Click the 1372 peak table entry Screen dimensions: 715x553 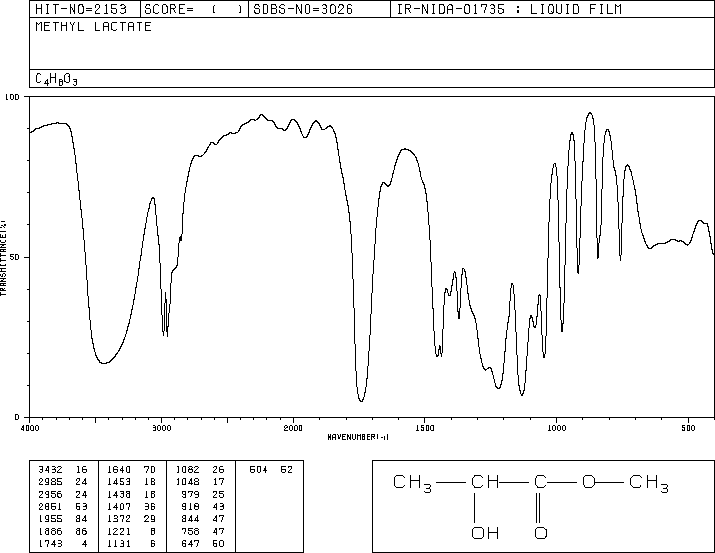[119, 519]
